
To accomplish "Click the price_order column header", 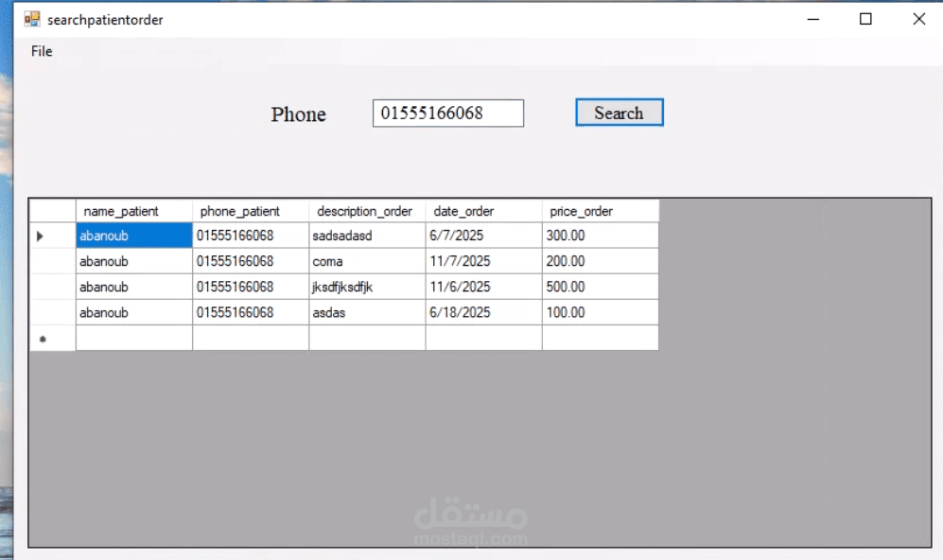I will (x=601, y=211).
